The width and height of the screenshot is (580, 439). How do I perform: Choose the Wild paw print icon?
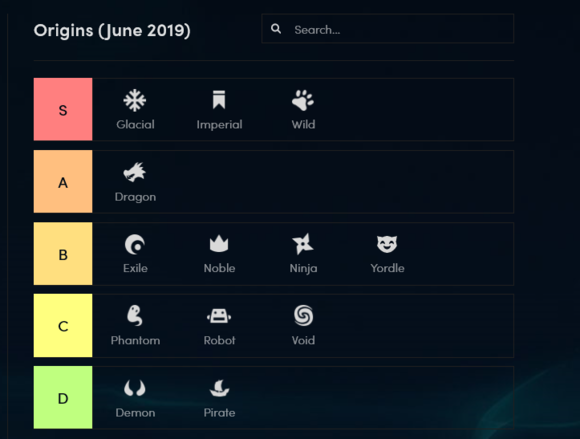[x=303, y=100]
